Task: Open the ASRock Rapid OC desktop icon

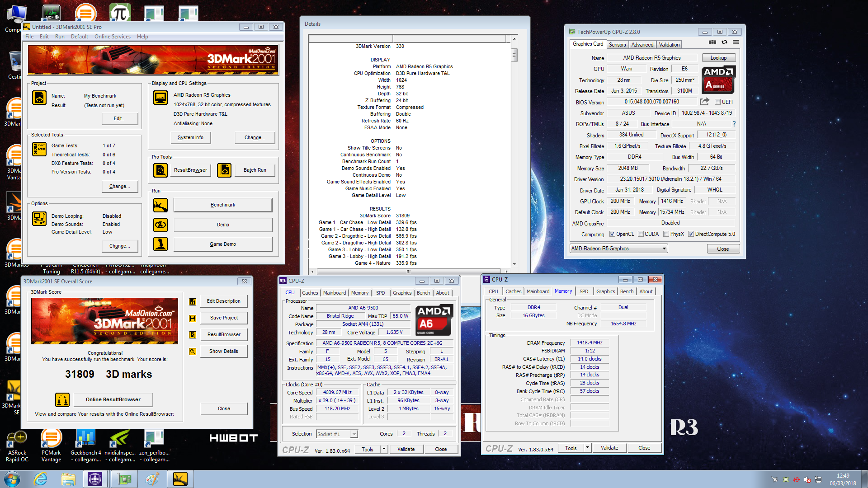Action: [x=17, y=446]
